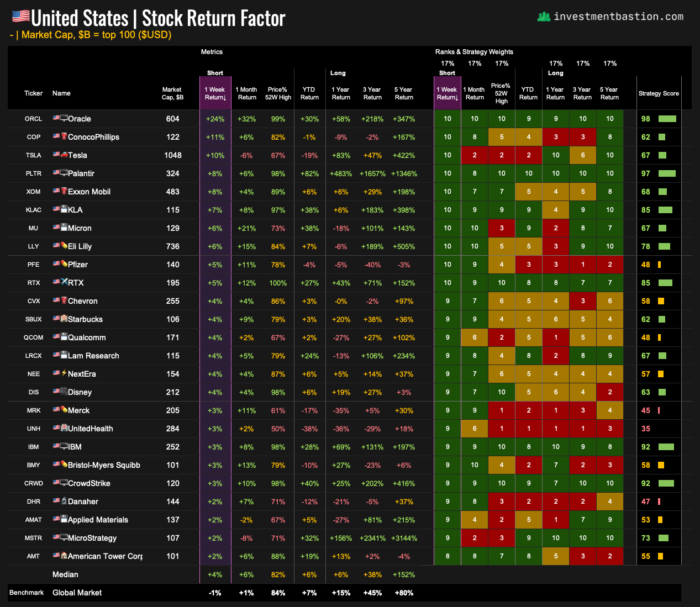Click the airplane icon beside RTX
Viewport: 700px width, 607px height.
[x=64, y=282]
